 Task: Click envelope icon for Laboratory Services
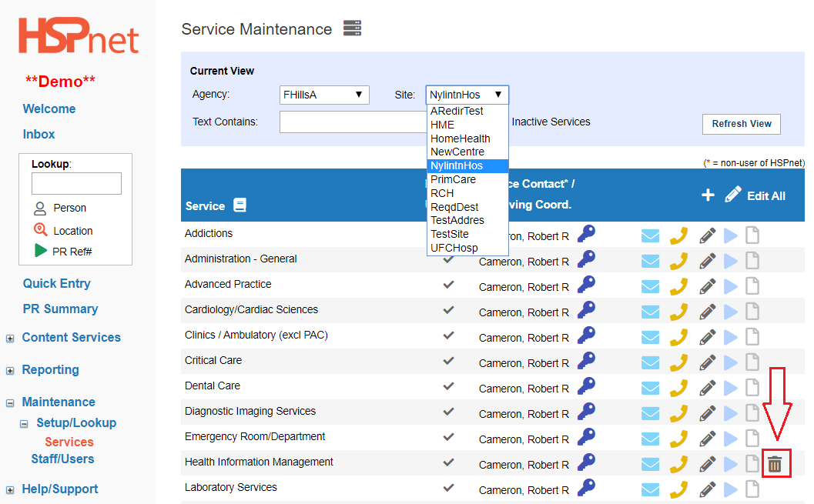[650, 490]
